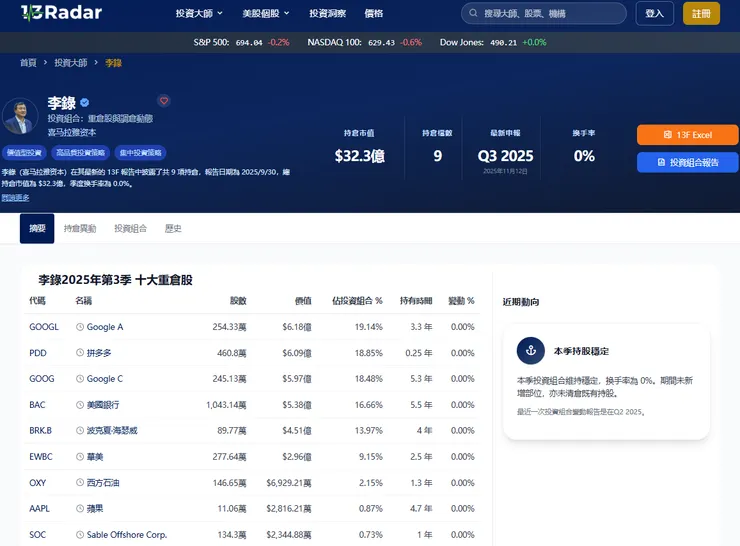Viewport: 740px width, 546px height.
Task: Switch to the 持倉異動 tab
Action: 80,228
